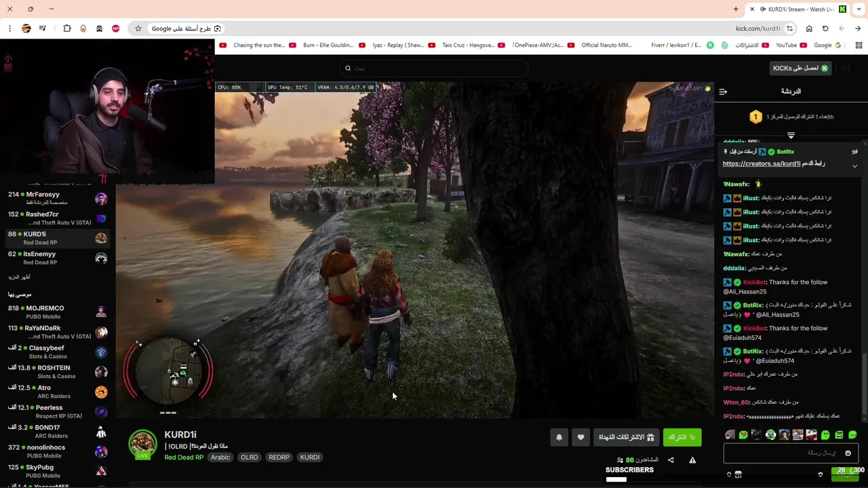Image resolution: width=868 pixels, height=488 pixels.
Task: Open nonolinhocs recommended channel
Action: pyautogui.click(x=58, y=451)
